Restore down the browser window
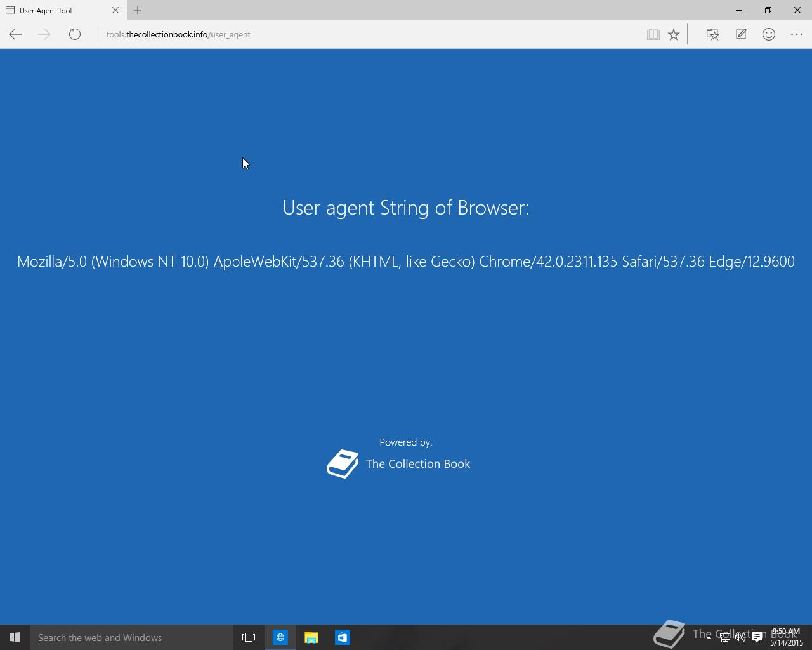This screenshot has width=812, height=650. click(x=768, y=10)
